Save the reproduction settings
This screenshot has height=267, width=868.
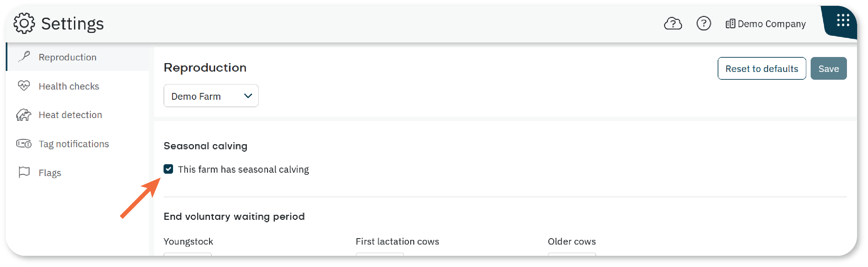(828, 69)
